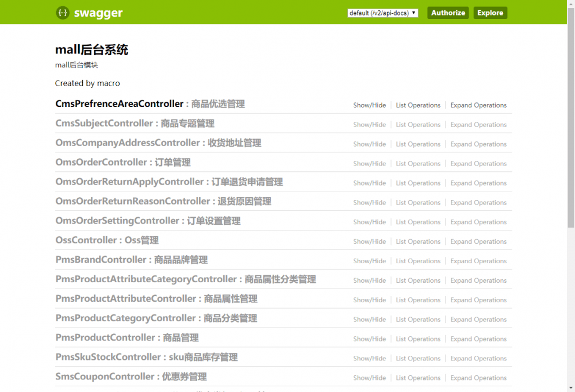This screenshot has height=392, width=575.
Task: List operations of OmsOrderController
Action: pyautogui.click(x=418, y=163)
